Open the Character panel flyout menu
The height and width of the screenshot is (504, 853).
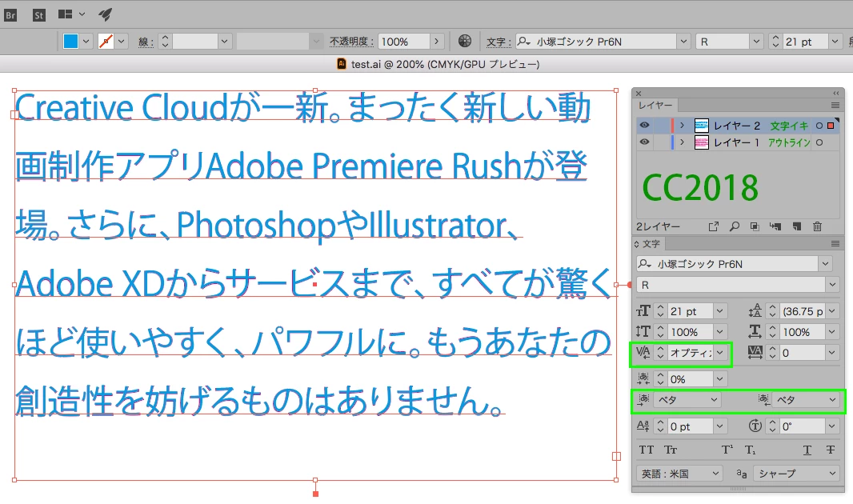tap(835, 243)
